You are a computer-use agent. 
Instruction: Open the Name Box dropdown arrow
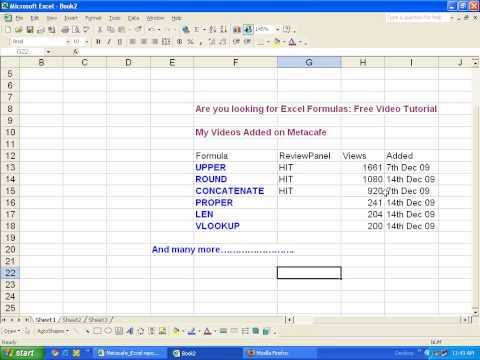(48, 52)
